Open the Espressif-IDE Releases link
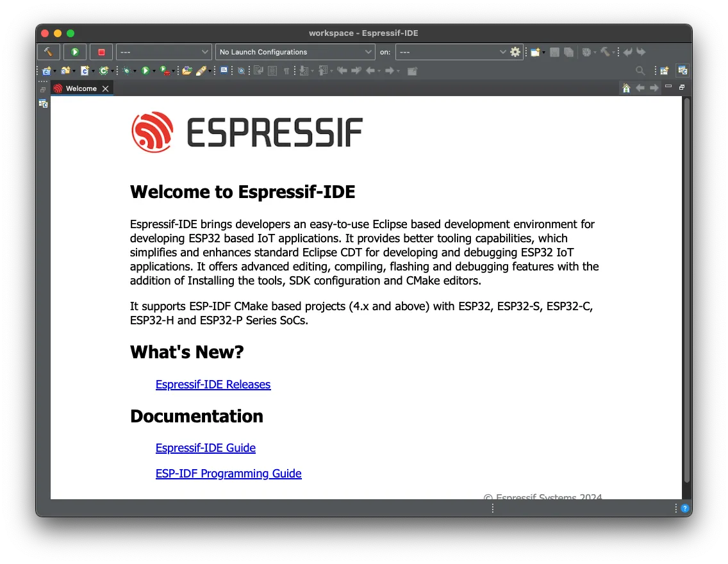The image size is (728, 564). pyautogui.click(x=213, y=385)
